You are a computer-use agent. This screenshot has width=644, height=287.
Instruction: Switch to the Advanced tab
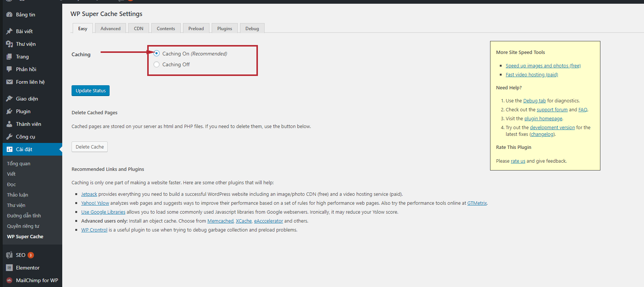(x=110, y=28)
